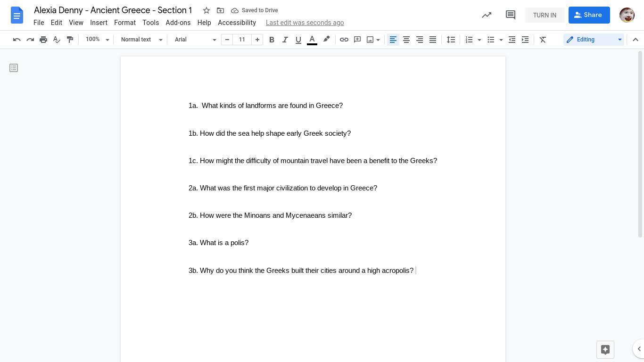Toggle underline formatting
This screenshot has width=644, height=362.
click(298, 40)
